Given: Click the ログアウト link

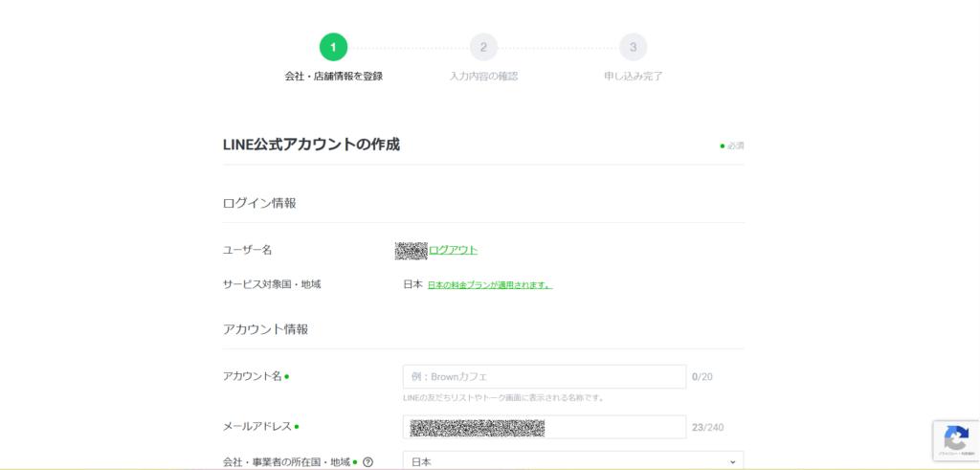Looking at the screenshot, I should point(453,250).
